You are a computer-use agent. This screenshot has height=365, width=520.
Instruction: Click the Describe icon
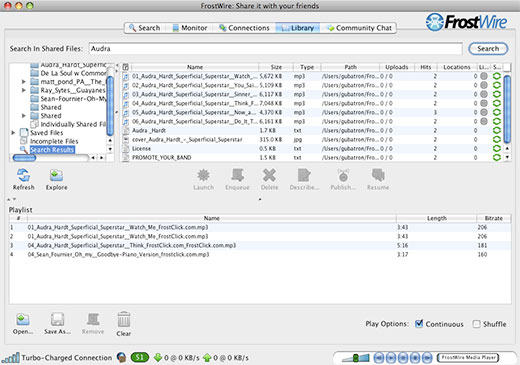coord(304,175)
